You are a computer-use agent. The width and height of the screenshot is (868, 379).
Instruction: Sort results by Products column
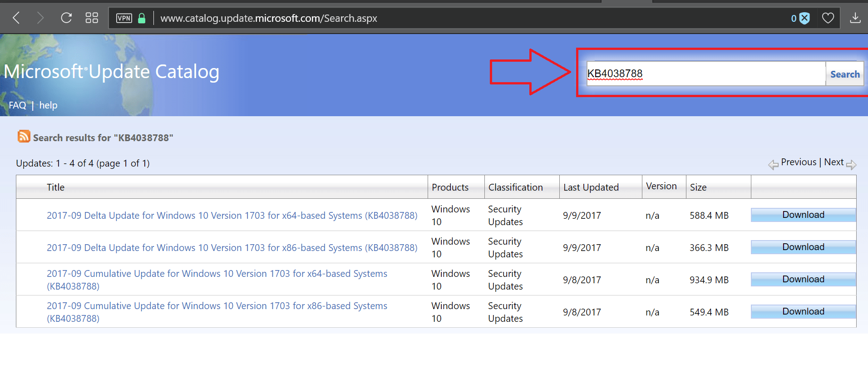[450, 187]
